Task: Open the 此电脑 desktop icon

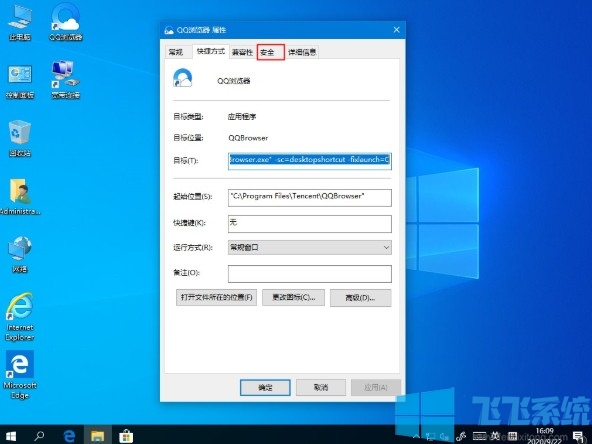Action: (x=20, y=23)
